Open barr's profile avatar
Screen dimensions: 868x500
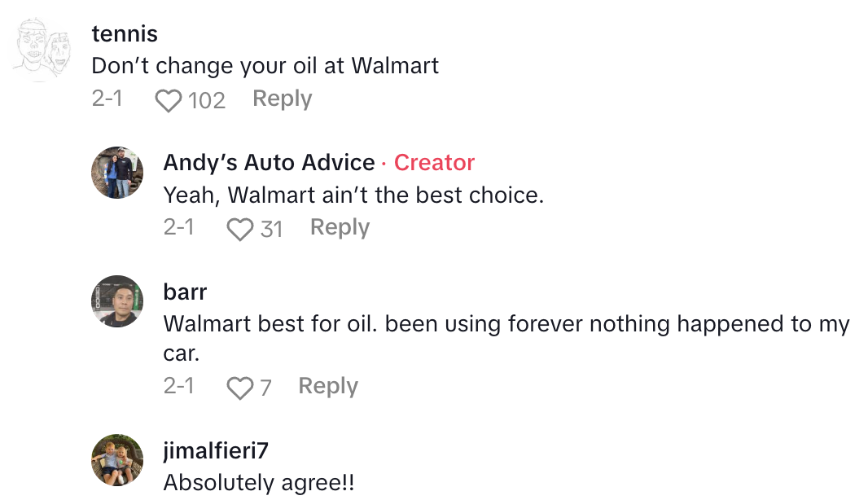(117, 300)
